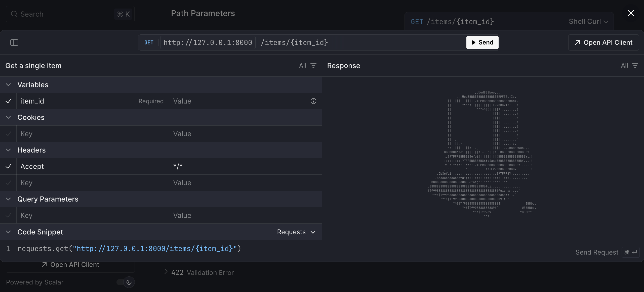The image size is (644, 292).
Task: Click the GET method selector
Action: pos(149,42)
